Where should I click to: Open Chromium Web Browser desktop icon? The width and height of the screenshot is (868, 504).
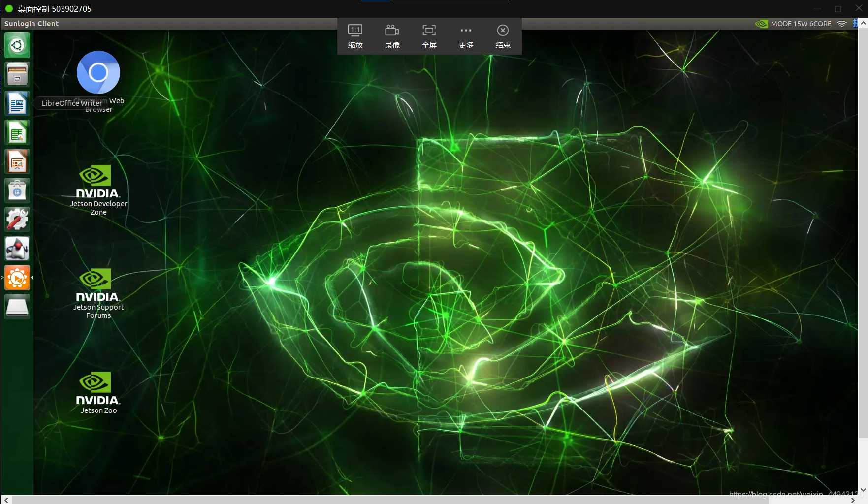point(98,82)
